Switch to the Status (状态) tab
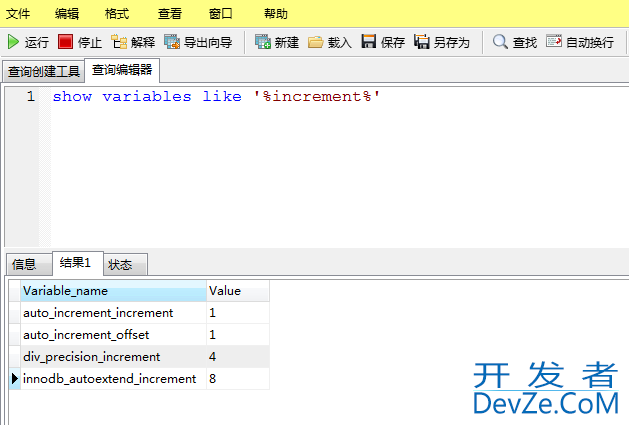629x425 pixels. pyautogui.click(x=120, y=264)
